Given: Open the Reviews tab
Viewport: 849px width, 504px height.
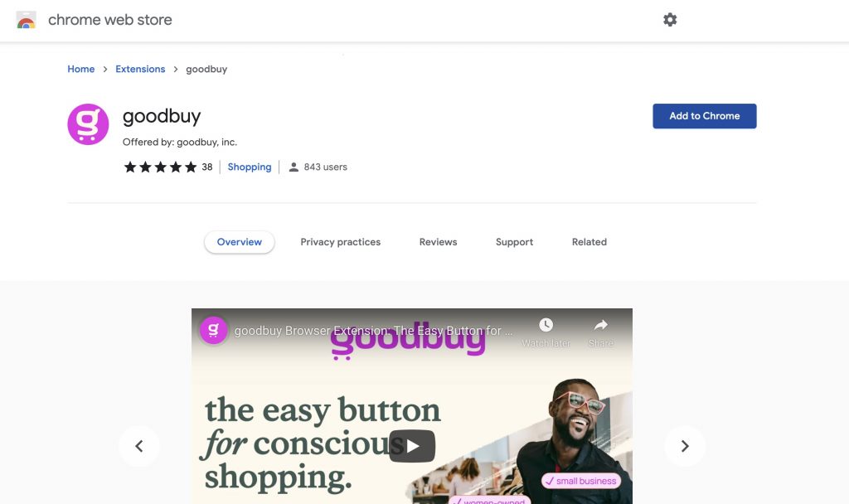Looking at the screenshot, I should pyautogui.click(x=438, y=242).
